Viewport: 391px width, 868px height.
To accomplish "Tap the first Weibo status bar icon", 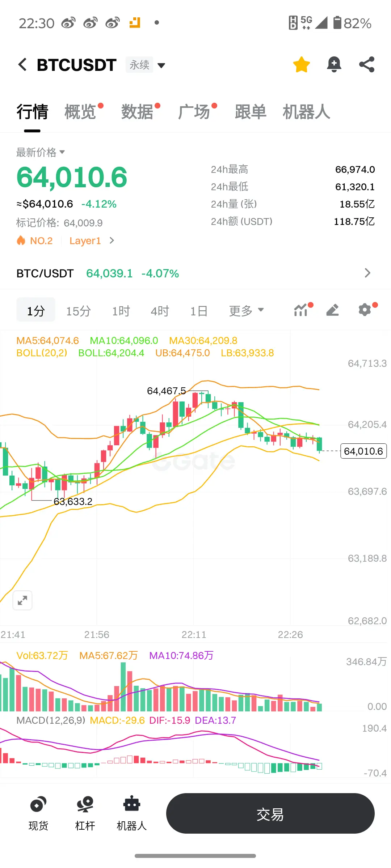I will click(x=68, y=23).
